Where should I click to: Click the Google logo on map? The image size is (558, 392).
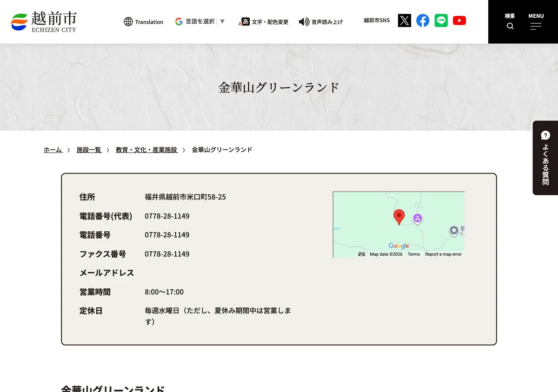click(x=399, y=246)
